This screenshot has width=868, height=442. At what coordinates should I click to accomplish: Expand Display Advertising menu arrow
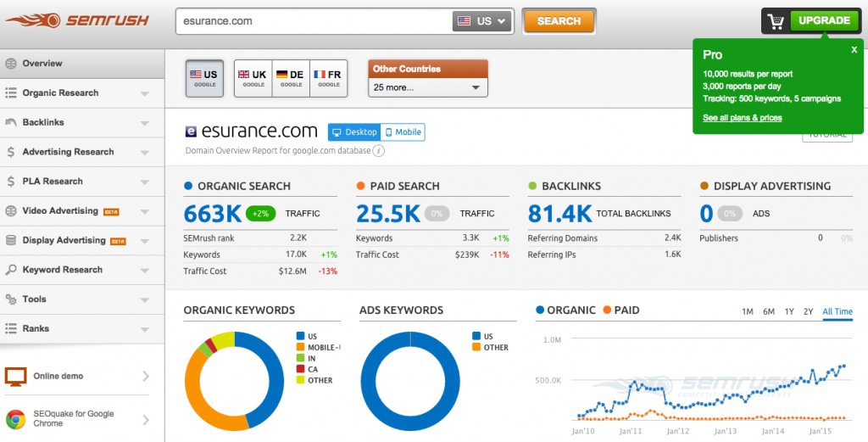coord(144,241)
